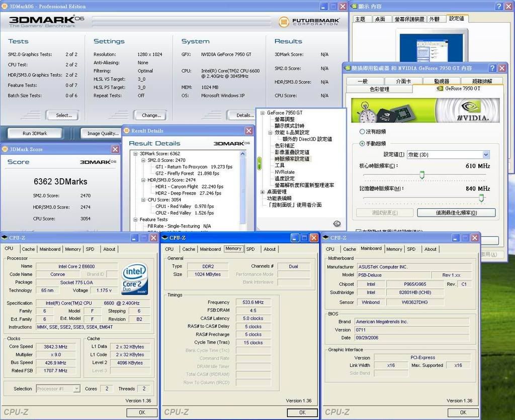The height and width of the screenshot is (420, 515).
Task: Click the CPU-Z Mainboard window title icon
Action: coord(326,238)
